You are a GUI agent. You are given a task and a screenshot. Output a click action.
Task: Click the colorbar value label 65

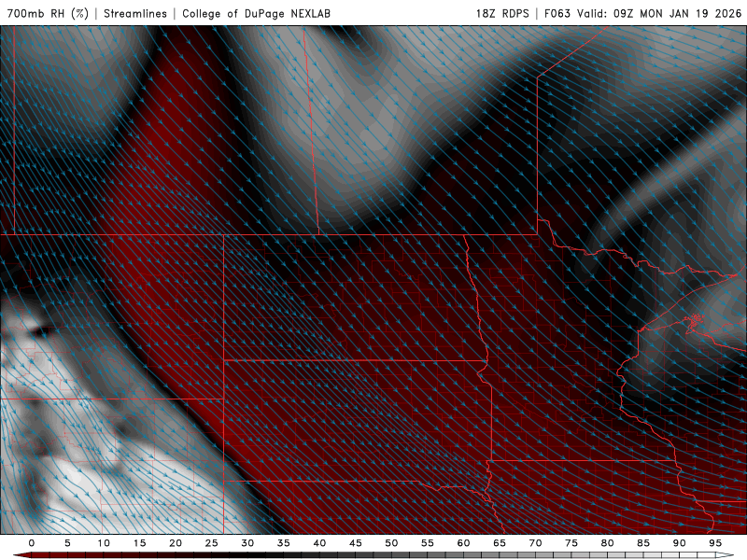[500, 543]
